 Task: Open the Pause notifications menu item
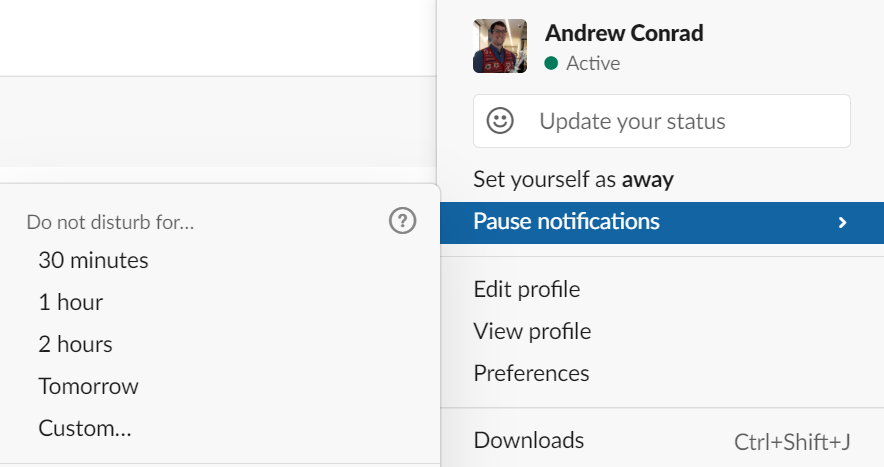[566, 222]
